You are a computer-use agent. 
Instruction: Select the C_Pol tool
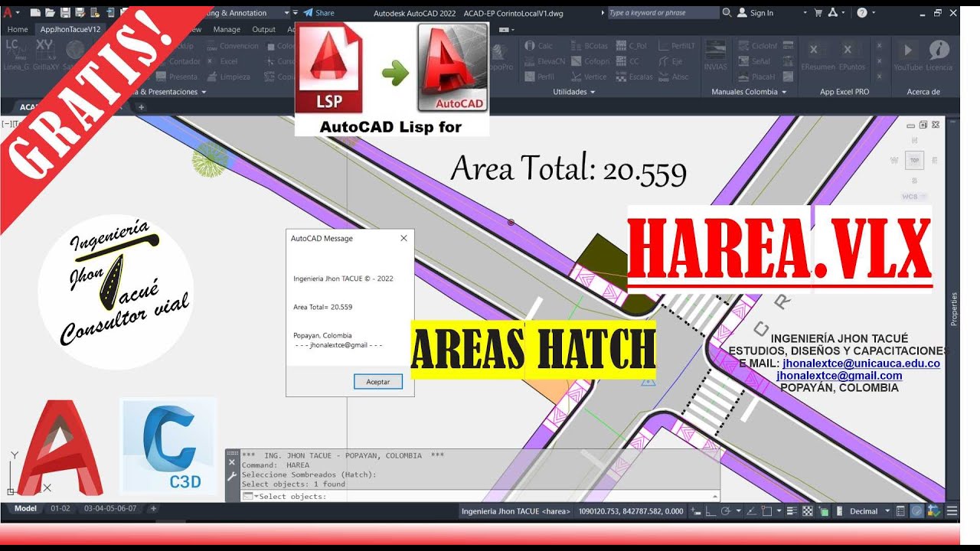[x=631, y=46]
